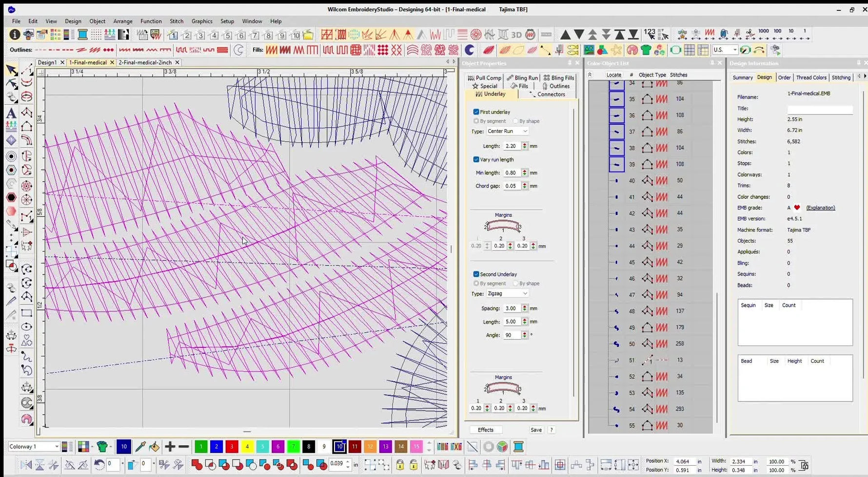Open the Stitch menu
The height and width of the screenshot is (477, 868).
pos(177,21)
